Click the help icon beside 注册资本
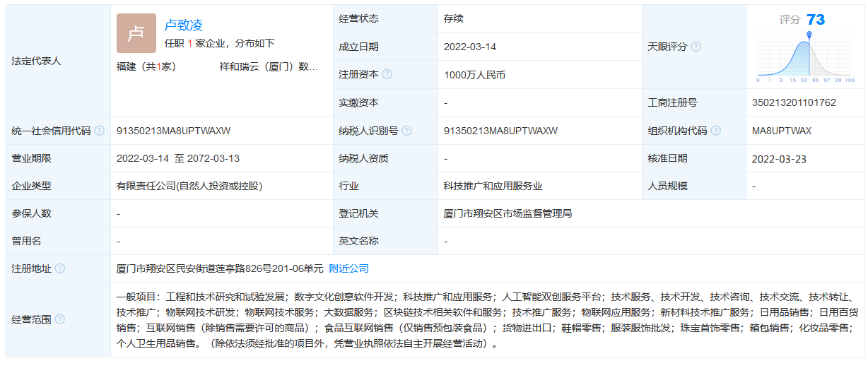 pyautogui.click(x=387, y=74)
